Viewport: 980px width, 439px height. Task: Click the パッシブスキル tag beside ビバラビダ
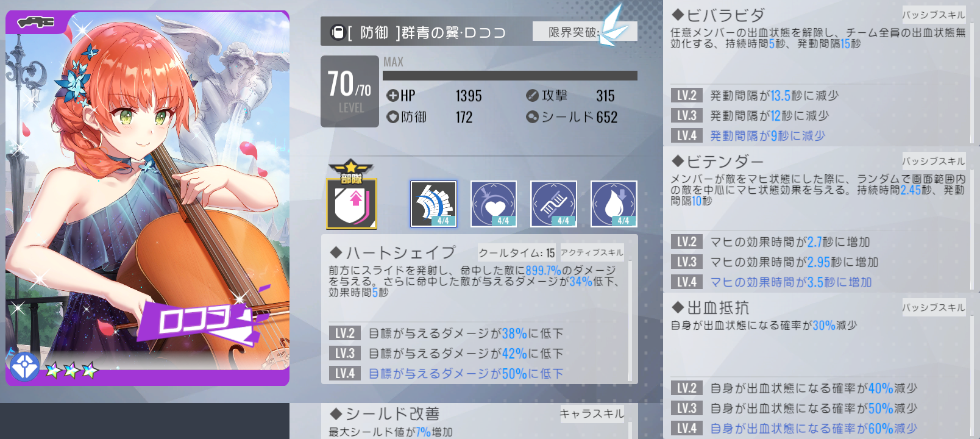(934, 15)
